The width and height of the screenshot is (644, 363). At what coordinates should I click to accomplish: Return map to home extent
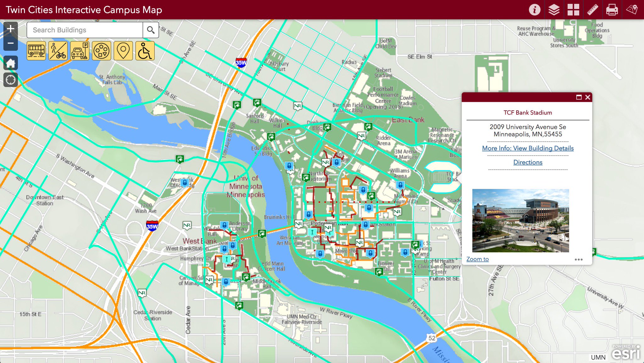tap(10, 63)
